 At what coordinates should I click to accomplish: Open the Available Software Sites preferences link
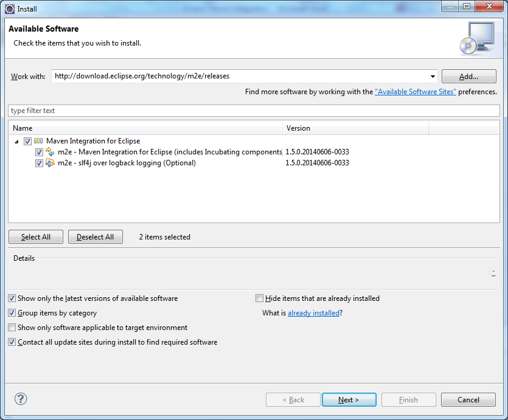(x=416, y=91)
